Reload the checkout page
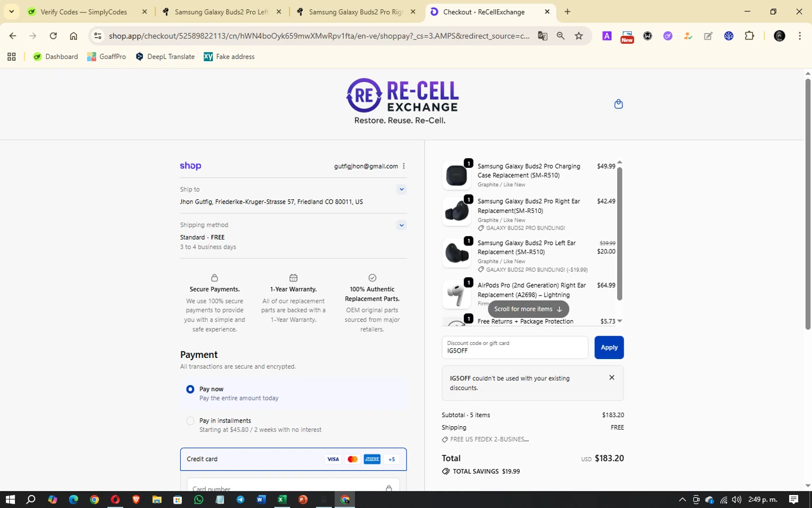This screenshot has width=812, height=508. pos(53,36)
